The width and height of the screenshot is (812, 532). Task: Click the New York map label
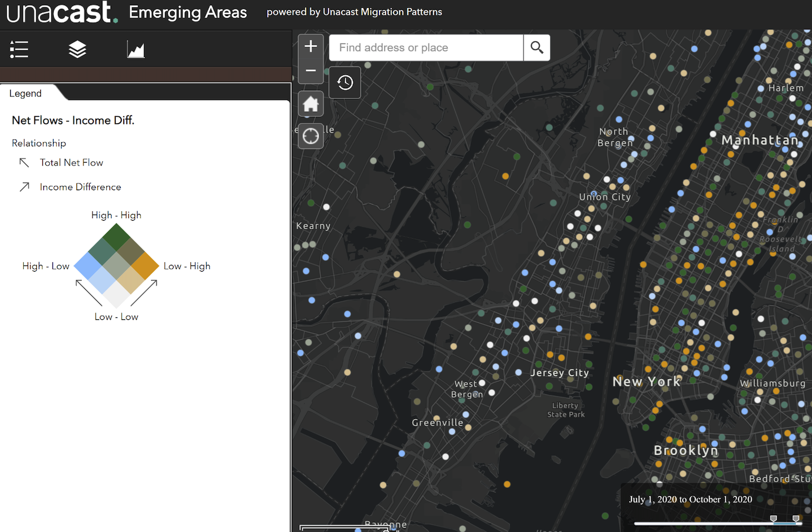pyautogui.click(x=647, y=382)
